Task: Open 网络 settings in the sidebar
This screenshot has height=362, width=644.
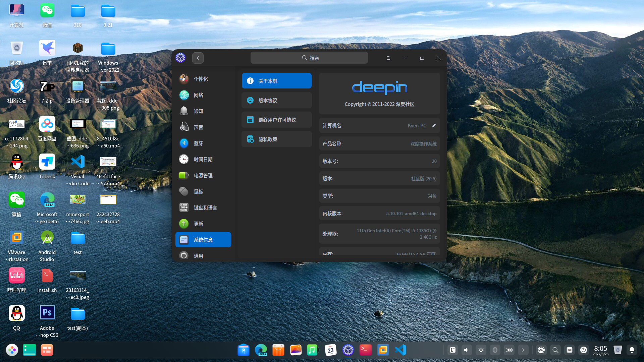Action: pos(199,95)
